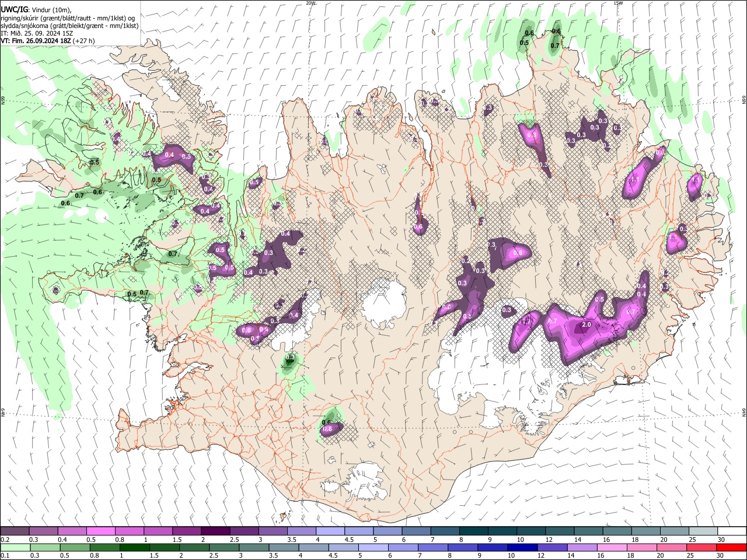The image size is (747, 560).
Task: Click the 0.1 label in the rain legend
Action: (5, 555)
